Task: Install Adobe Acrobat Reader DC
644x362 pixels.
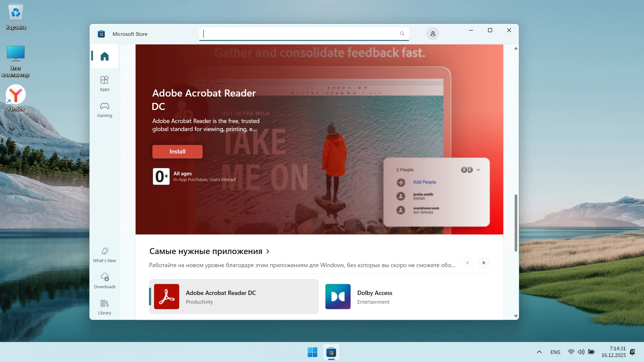Action: pos(177,152)
